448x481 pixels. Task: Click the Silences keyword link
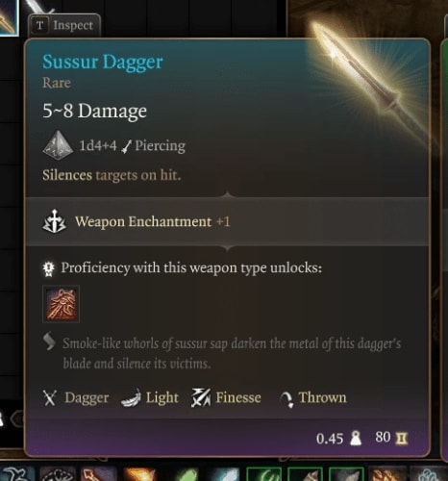click(x=67, y=175)
